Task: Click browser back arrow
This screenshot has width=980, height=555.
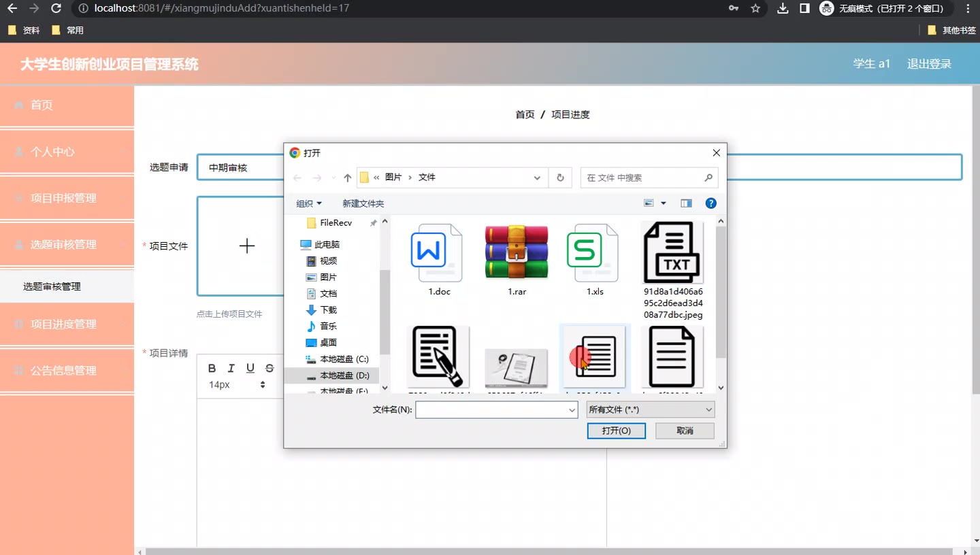Action: point(12,9)
